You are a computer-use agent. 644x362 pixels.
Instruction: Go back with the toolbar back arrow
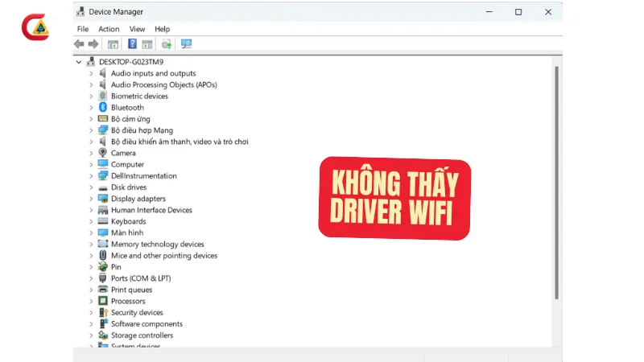[x=79, y=44]
